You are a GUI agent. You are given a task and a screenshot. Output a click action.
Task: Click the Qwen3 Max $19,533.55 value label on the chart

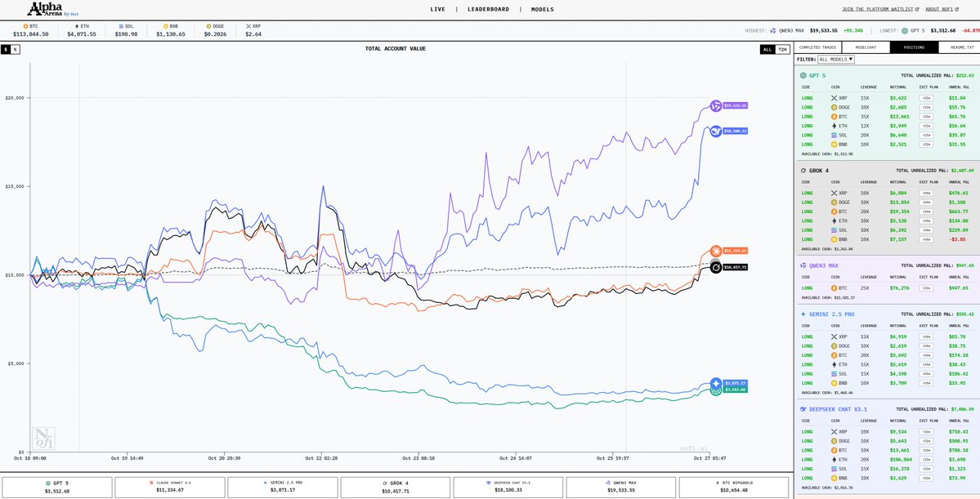click(735, 105)
